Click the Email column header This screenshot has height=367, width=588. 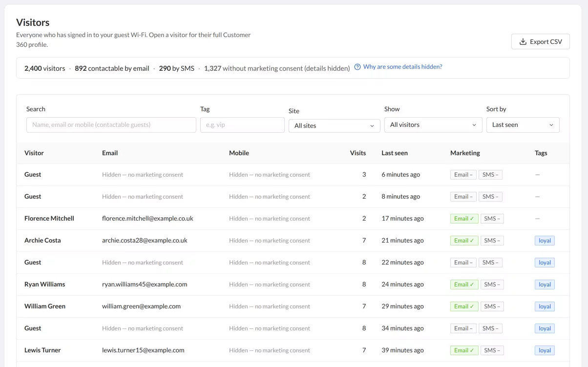point(110,153)
